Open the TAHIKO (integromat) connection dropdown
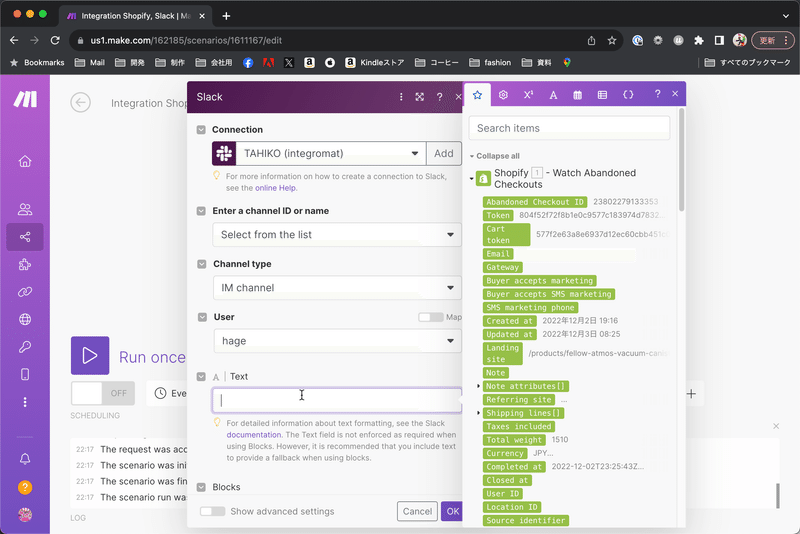The image size is (800, 534). click(330, 154)
